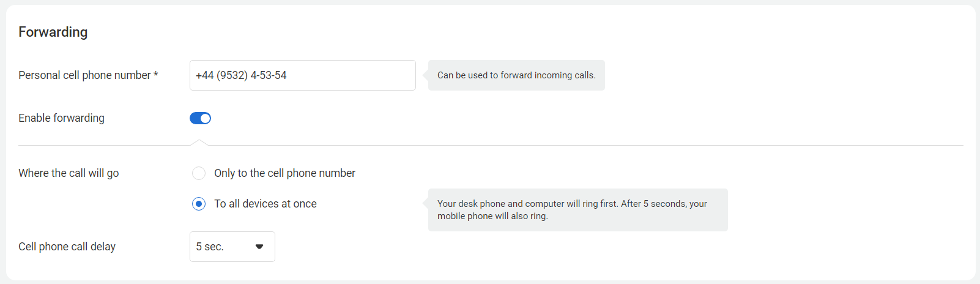Viewport: 980px width, 284px height.
Task: Click the Forwarding section heading
Action: [53, 32]
